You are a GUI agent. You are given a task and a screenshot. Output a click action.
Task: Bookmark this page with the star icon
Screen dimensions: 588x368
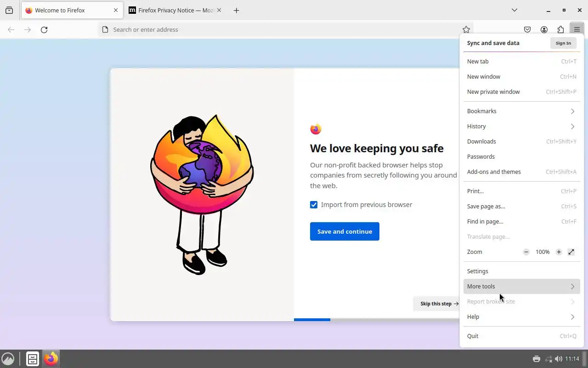pos(466,29)
